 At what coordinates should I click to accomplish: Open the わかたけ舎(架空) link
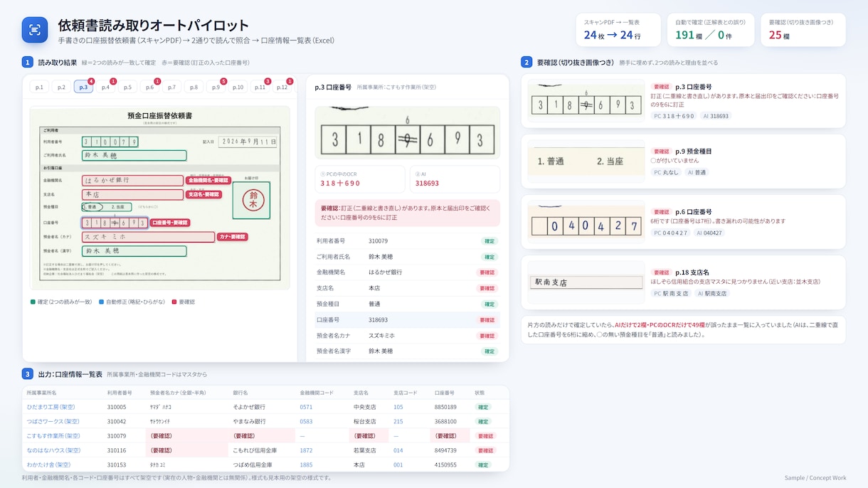pyautogui.click(x=48, y=465)
